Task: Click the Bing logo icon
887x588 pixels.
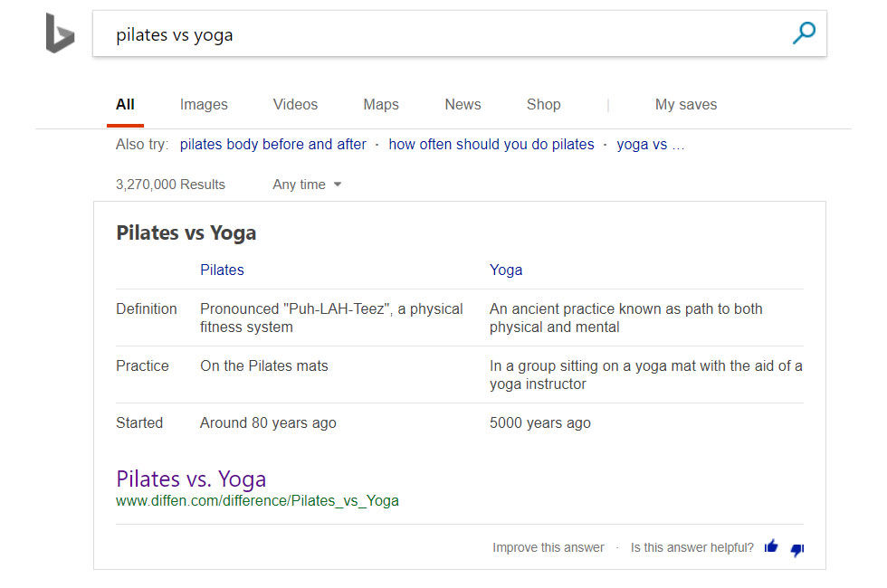Action: 60,33
